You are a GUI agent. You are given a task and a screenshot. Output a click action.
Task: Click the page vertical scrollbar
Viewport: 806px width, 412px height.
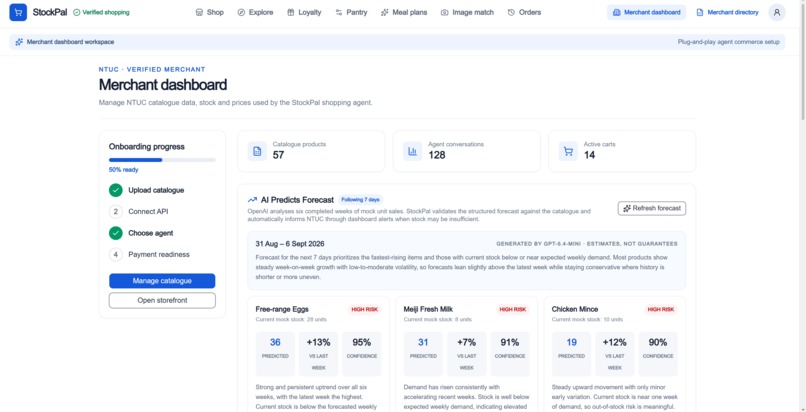pyautogui.click(x=802, y=62)
